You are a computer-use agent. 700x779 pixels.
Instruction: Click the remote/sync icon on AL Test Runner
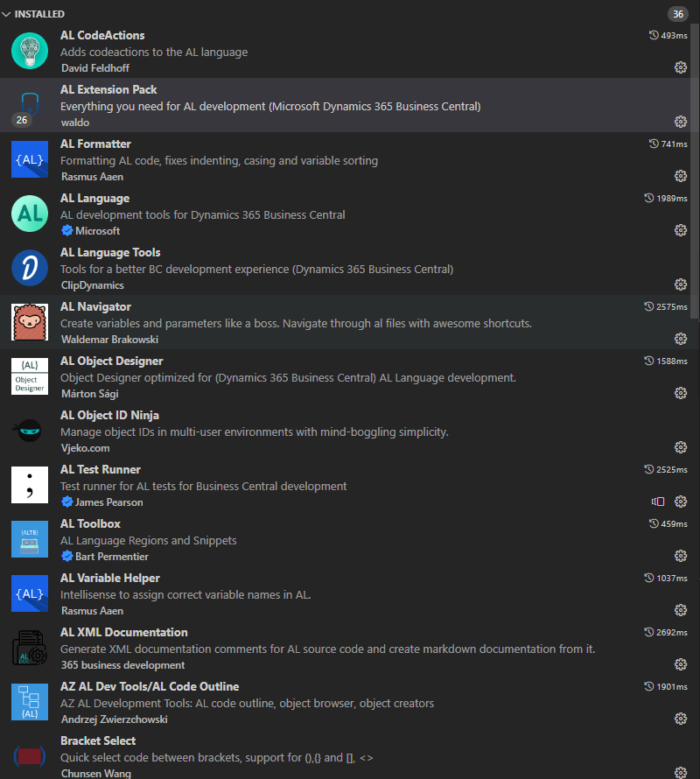(658, 502)
